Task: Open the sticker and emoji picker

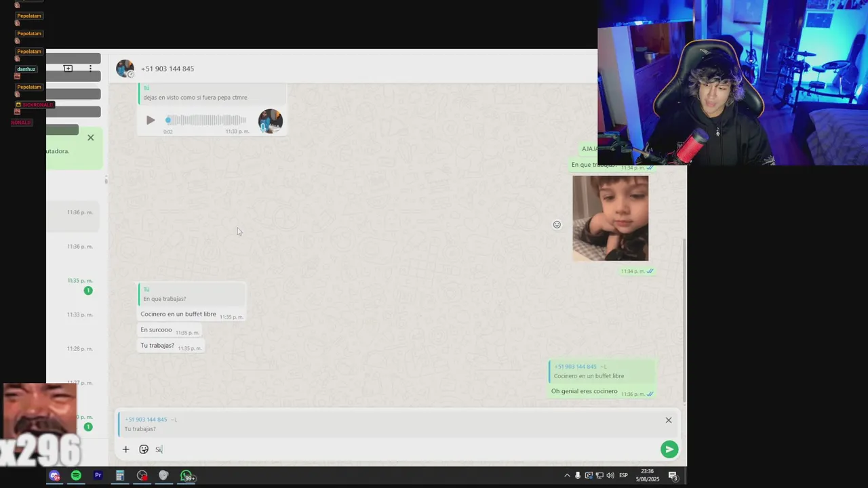Action: coord(144,449)
